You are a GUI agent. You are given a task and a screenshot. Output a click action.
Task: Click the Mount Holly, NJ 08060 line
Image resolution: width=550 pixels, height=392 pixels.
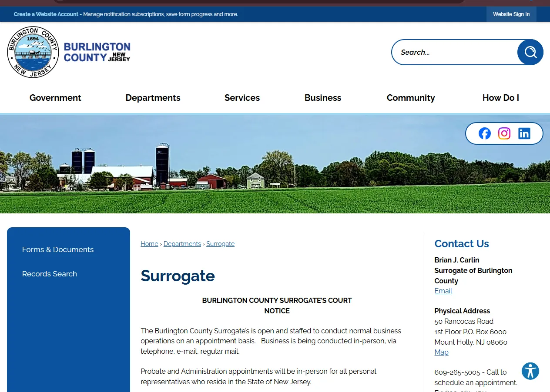coord(471,342)
